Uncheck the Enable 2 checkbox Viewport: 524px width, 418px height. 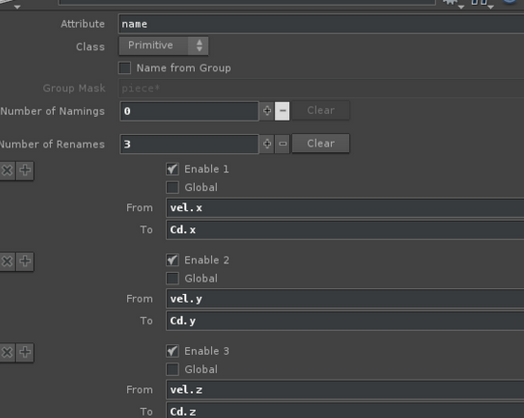pos(172,260)
